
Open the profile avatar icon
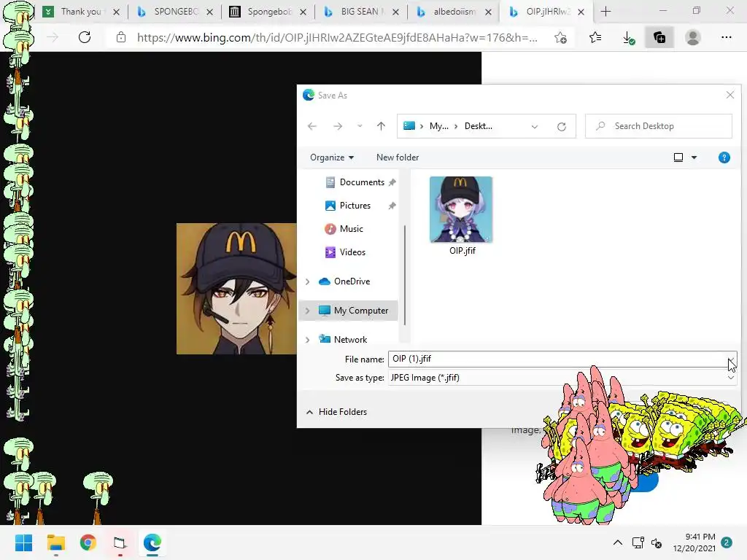pyautogui.click(x=693, y=37)
